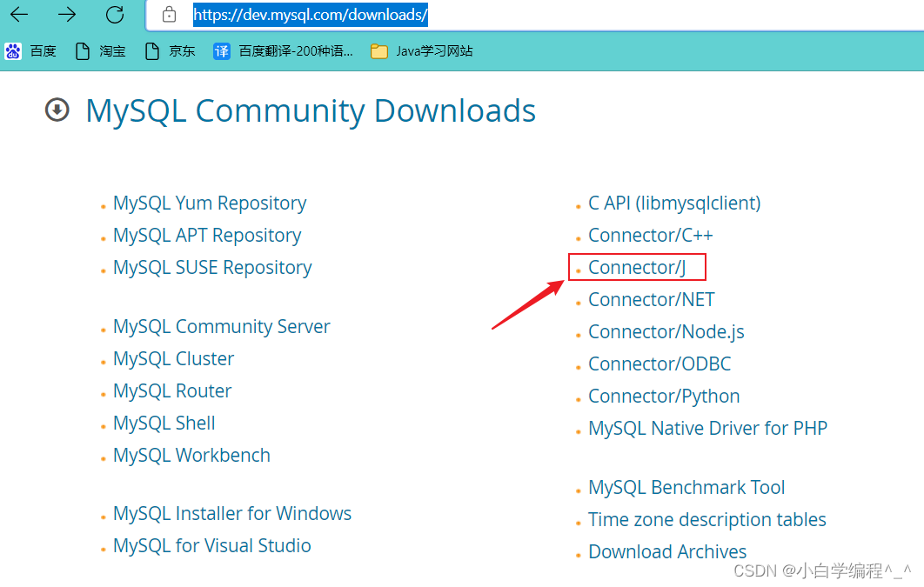This screenshot has height=587, width=924.
Task: Open MySQL Benchmark Tool link
Action: pos(686,488)
